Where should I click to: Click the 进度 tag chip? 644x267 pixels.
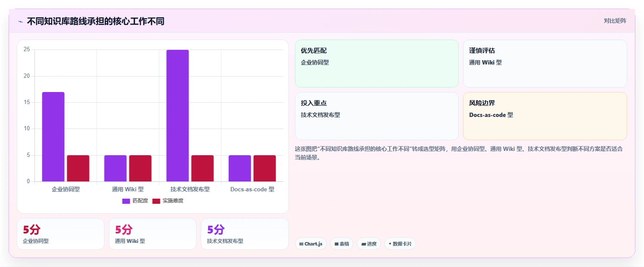click(369, 244)
